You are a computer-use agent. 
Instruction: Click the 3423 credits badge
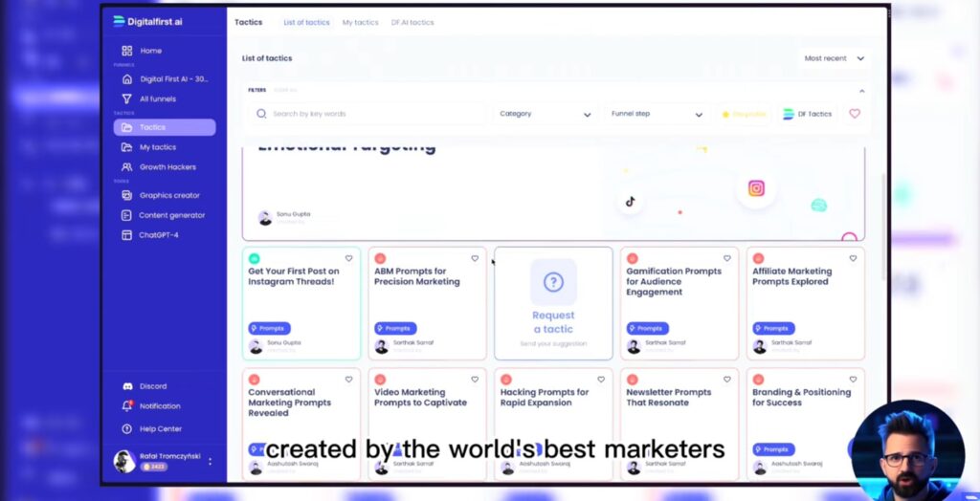pyautogui.click(x=154, y=467)
